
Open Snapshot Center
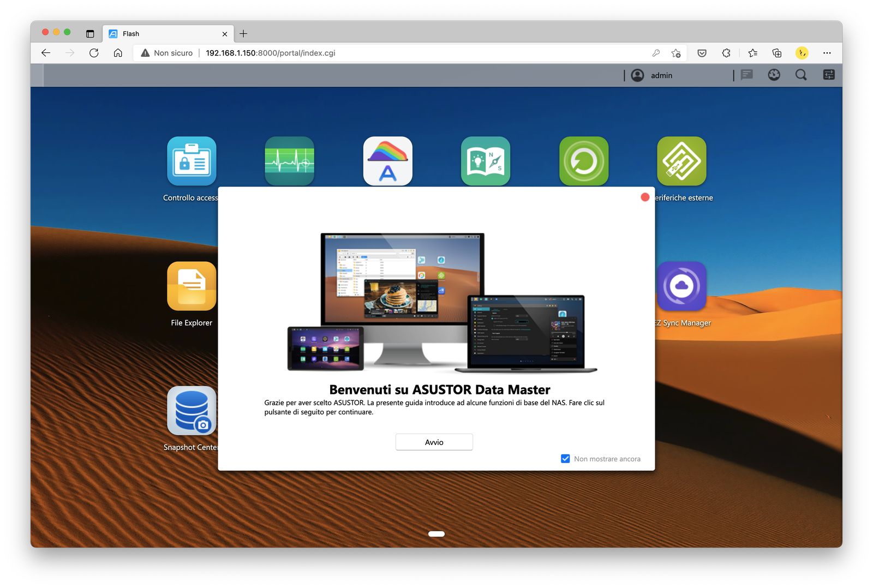[192, 411]
